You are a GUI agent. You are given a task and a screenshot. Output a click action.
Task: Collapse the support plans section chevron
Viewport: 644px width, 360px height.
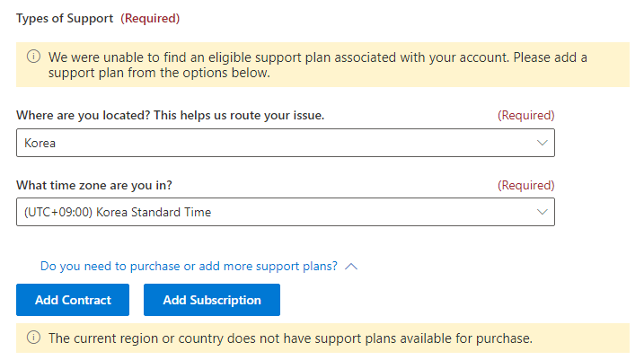pyautogui.click(x=351, y=267)
